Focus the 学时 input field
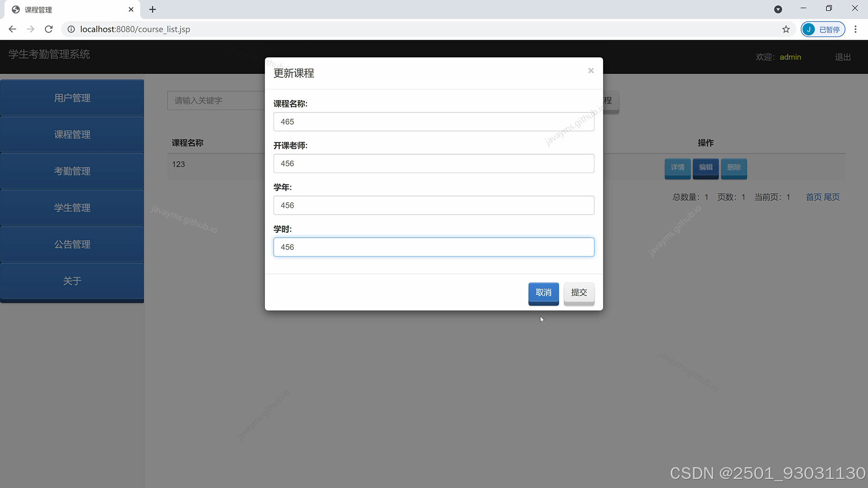 pyautogui.click(x=434, y=247)
